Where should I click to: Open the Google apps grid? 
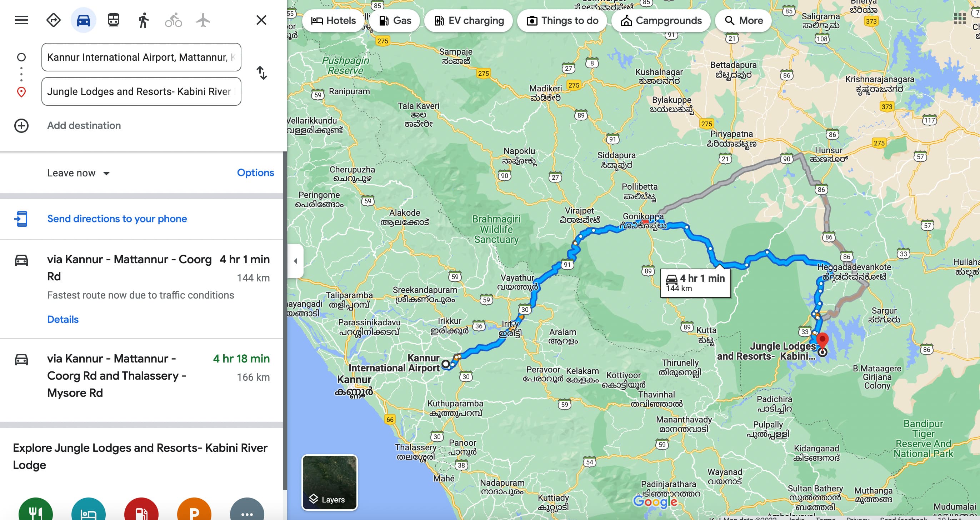pos(959,19)
